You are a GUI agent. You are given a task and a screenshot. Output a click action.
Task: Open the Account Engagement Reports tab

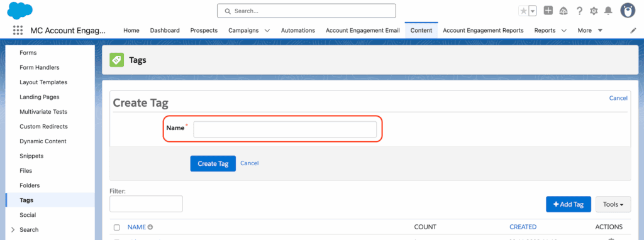pyautogui.click(x=483, y=30)
